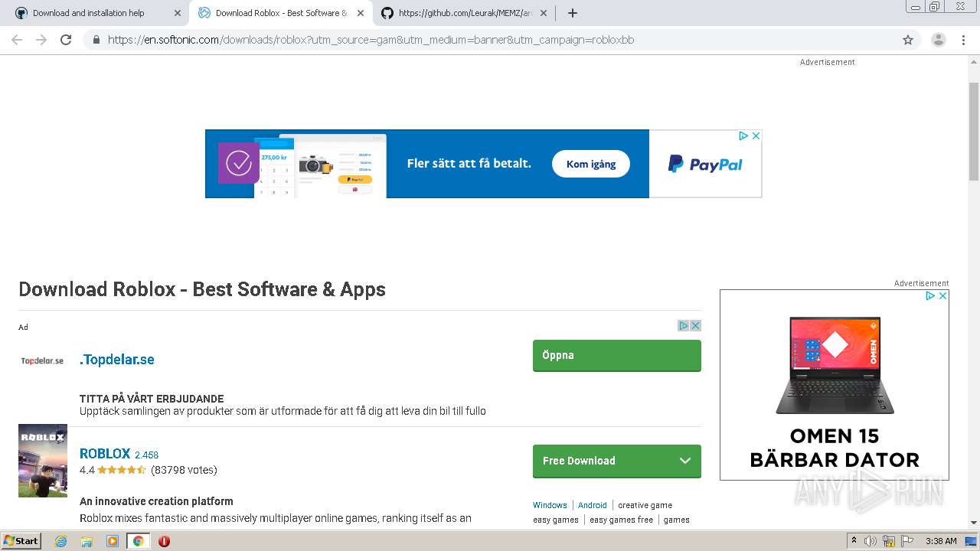Click the 'TITTA PÅ VÅRT ERBJUDANDE' headline
980x551 pixels.
tap(152, 399)
